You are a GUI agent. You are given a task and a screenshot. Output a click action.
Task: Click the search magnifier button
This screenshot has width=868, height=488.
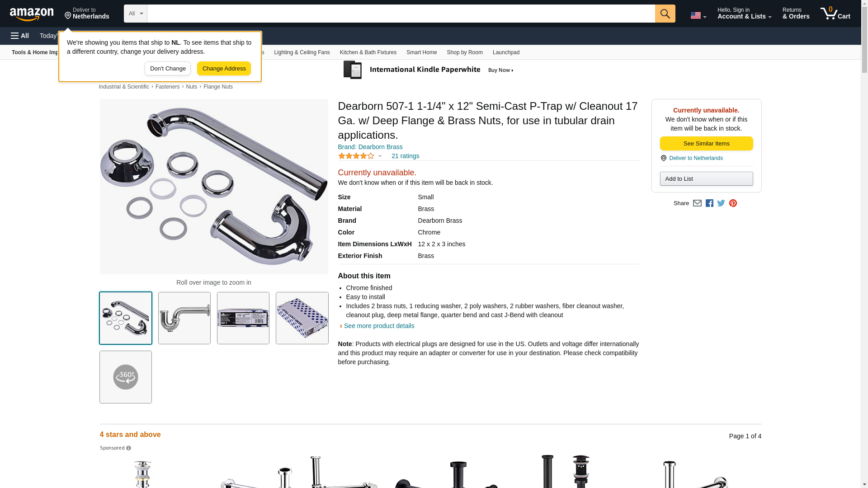coord(665,14)
